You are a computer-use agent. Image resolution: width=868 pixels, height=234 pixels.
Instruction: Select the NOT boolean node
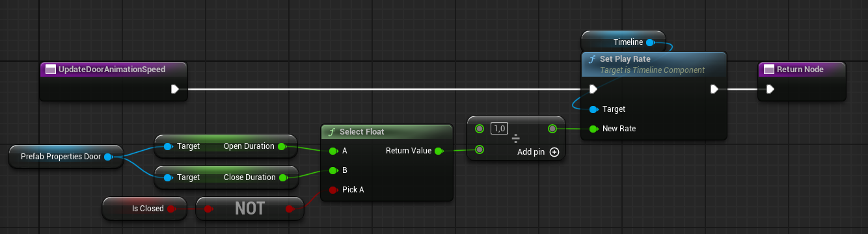249,209
